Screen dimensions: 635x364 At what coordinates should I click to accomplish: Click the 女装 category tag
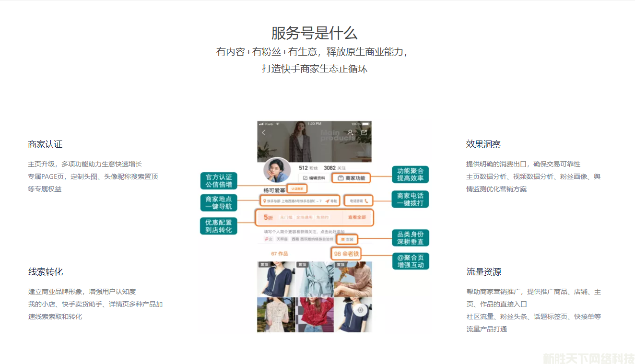[x=347, y=239]
